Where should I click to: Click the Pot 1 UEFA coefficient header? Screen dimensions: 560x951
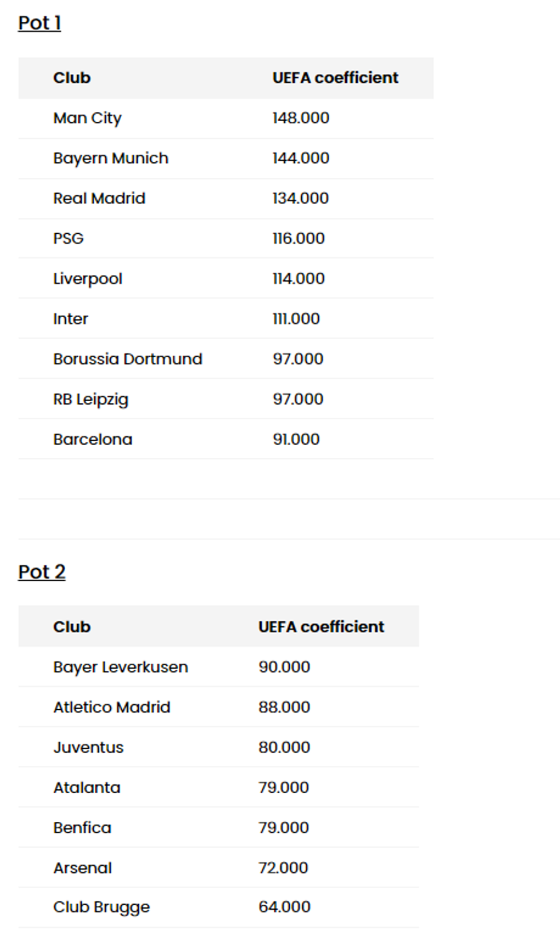point(335,78)
